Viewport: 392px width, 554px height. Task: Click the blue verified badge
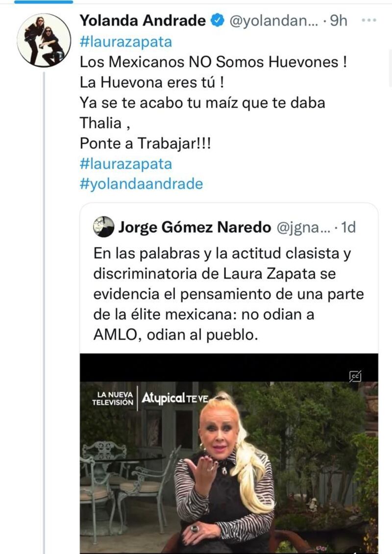[x=218, y=21]
